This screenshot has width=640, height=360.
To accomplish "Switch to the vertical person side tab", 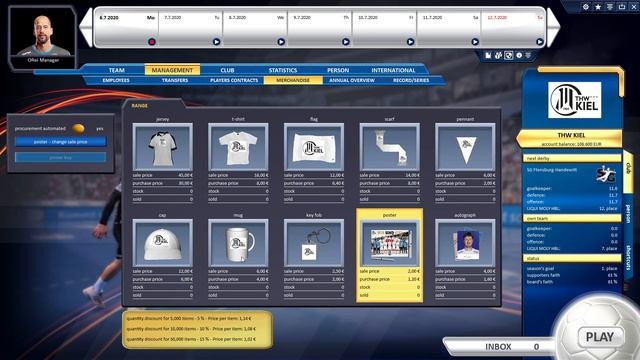I will point(629,214).
